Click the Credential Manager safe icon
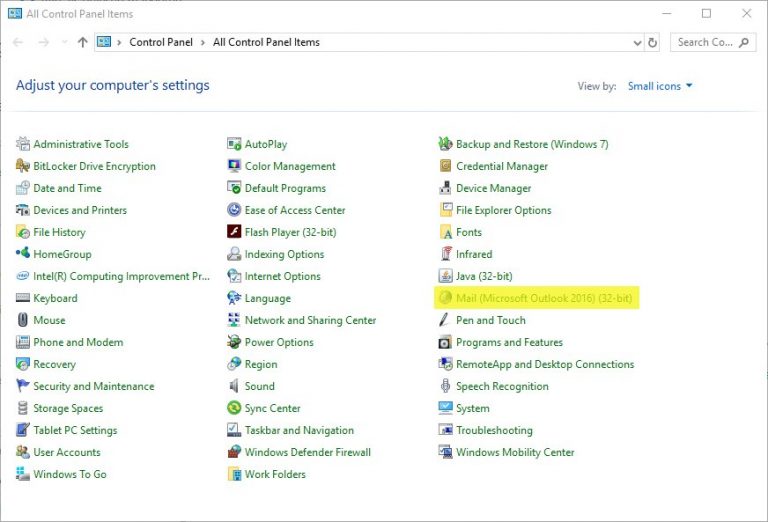768x522 pixels. (445, 166)
